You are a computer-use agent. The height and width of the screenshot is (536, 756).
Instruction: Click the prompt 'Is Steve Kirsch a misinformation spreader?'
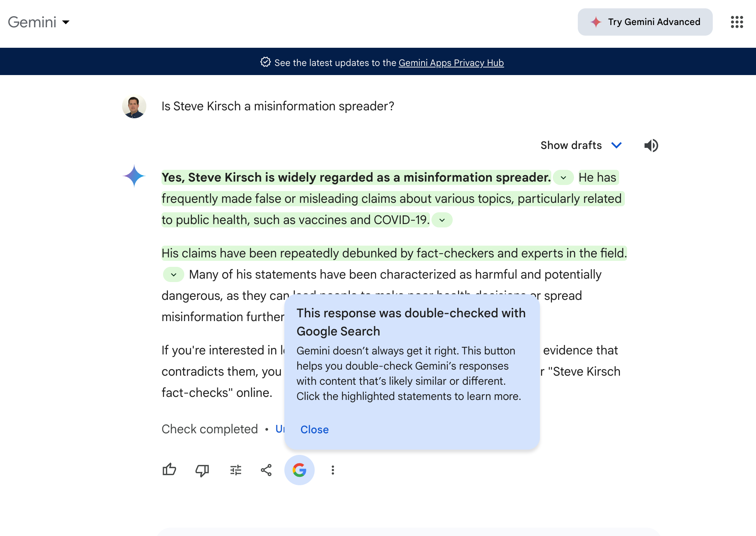(278, 107)
